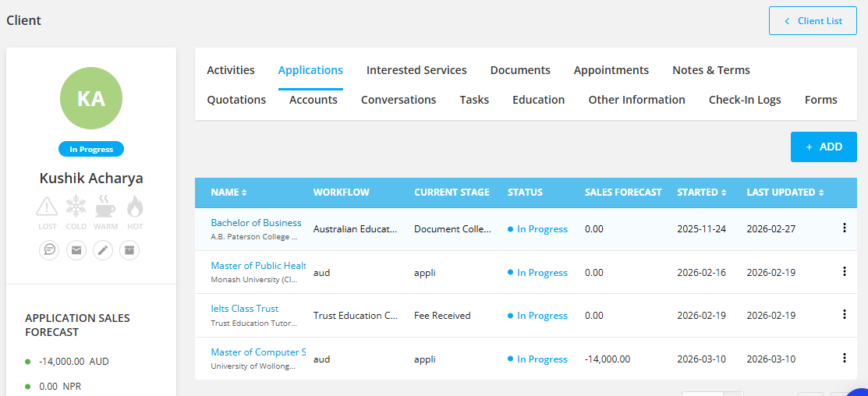This screenshot has height=396, width=868.
Task: Sort applications by Name column
Action: pyautogui.click(x=229, y=193)
